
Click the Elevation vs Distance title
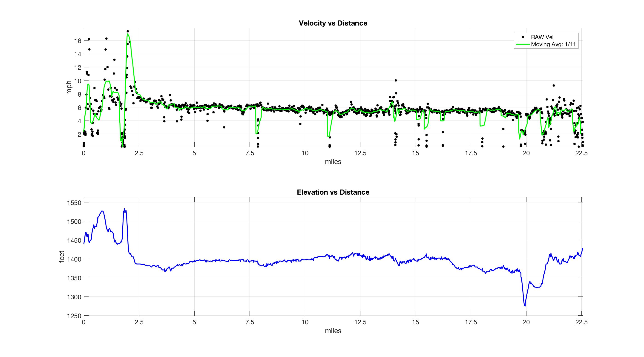(333, 192)
